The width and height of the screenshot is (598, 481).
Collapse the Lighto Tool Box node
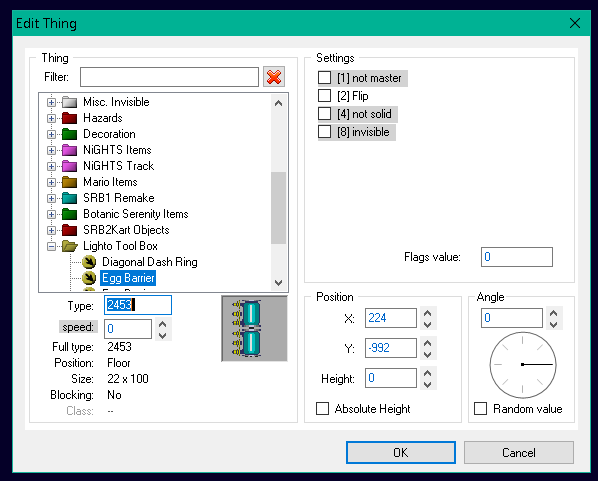point(51,246)
